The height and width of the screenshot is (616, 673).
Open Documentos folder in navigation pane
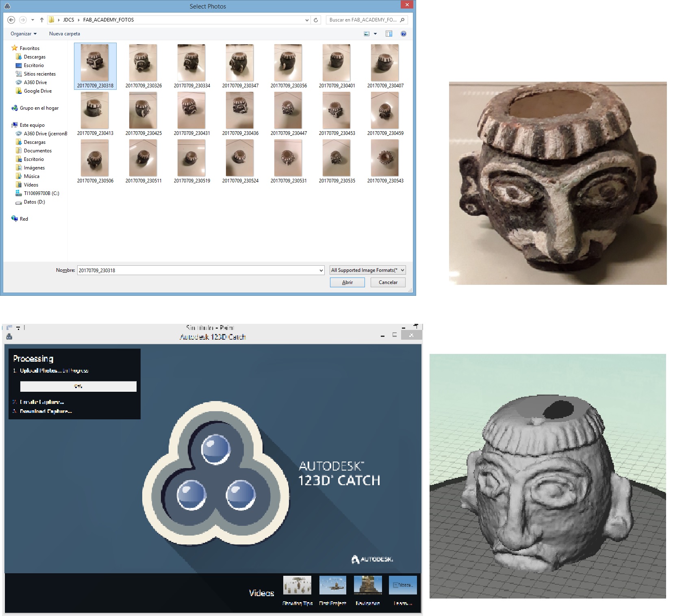click(37, 151)
